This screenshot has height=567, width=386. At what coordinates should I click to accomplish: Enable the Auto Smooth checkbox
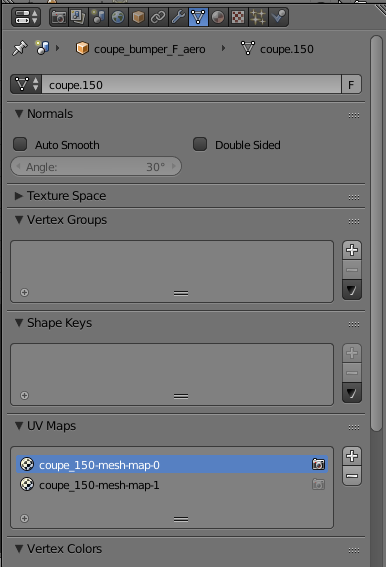click(x=20, y=144)
